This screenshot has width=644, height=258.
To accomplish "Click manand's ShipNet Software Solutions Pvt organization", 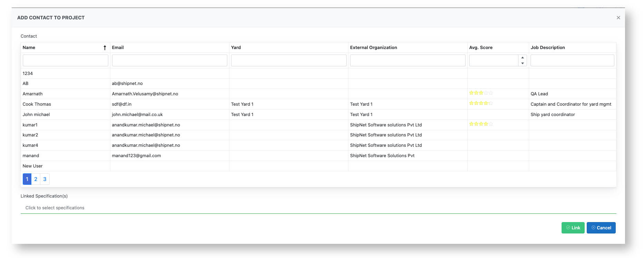I will (382, 156).
